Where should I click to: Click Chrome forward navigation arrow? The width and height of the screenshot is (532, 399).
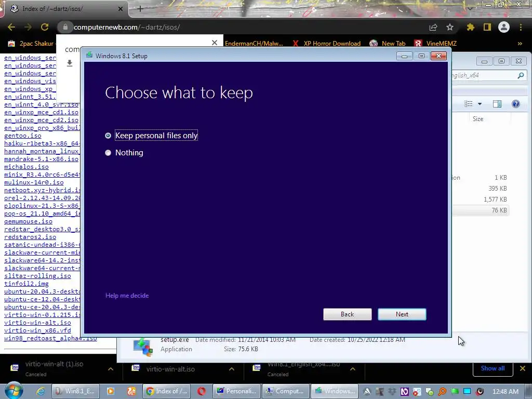(x=28, y=27)
